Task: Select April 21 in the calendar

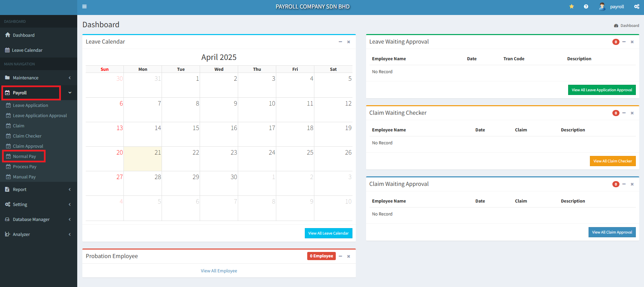Action: (143, 159)
